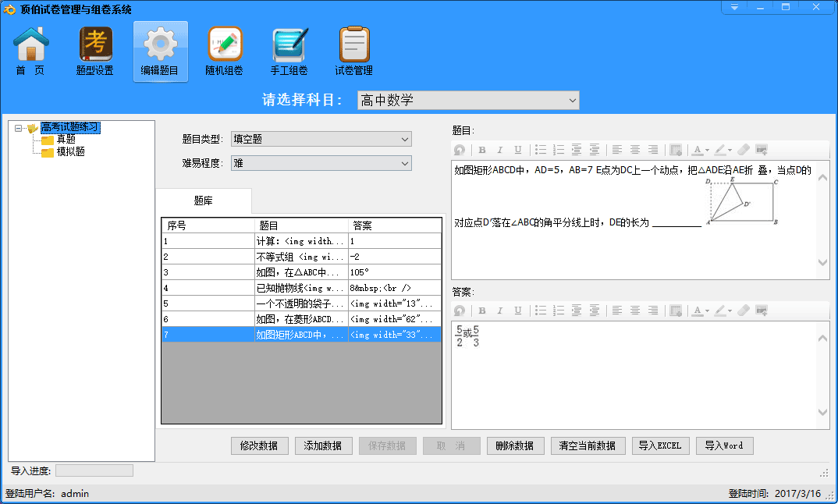The image size is (838, 504).
Task: Toggle bold in the 题目 editor toolbar
Action: (x=482, y=150)
